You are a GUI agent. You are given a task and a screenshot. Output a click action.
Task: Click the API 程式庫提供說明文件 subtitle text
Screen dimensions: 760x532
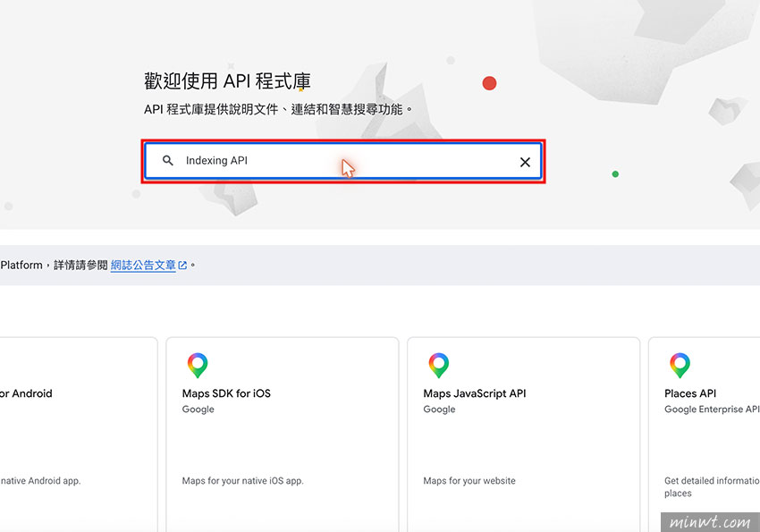(278, 109)
